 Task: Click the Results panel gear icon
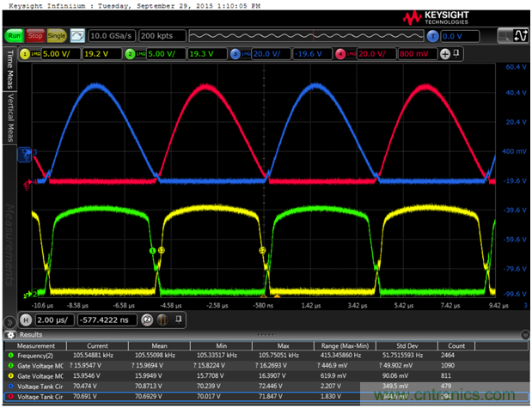coord(10,334)
